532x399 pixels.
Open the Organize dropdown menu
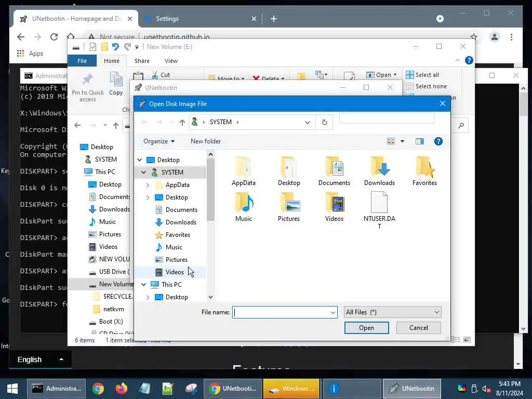pos(159,141)
